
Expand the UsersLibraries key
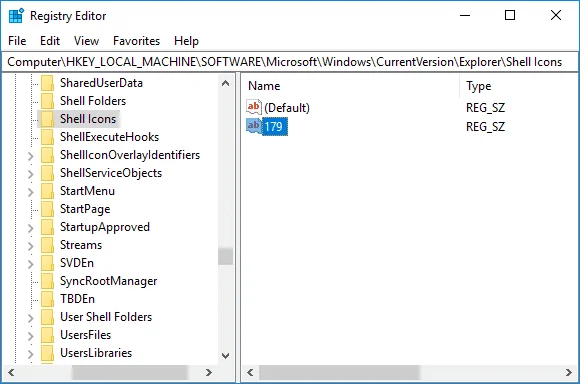click(x=31, y=354)
